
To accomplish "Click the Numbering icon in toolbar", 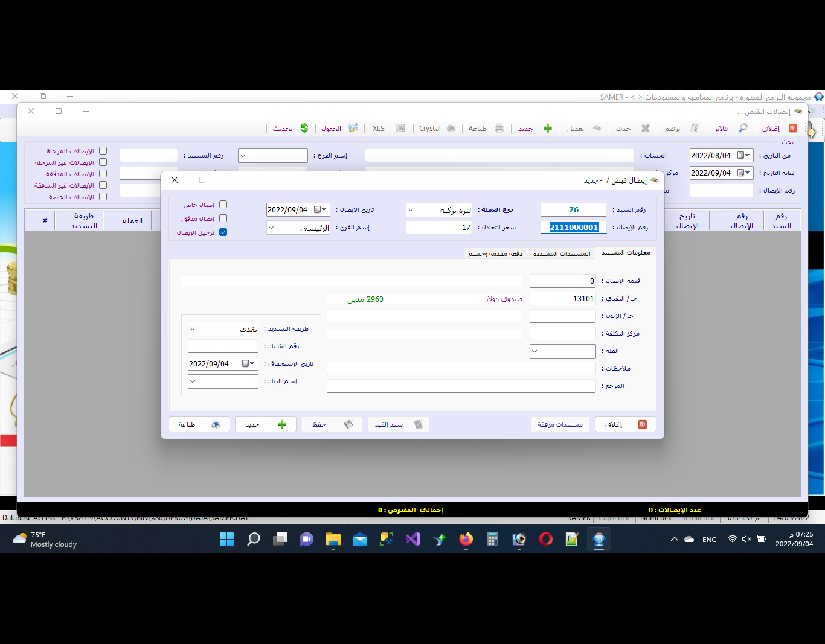I will [695, 129].
